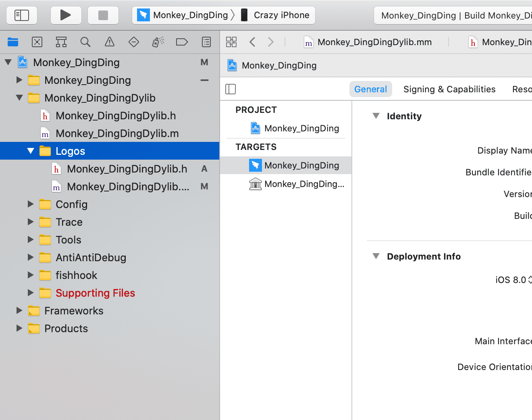Select the truncated Monkey_DingDingDylib file in Logos
532x420 pixels.
click(x=110, y=187)
